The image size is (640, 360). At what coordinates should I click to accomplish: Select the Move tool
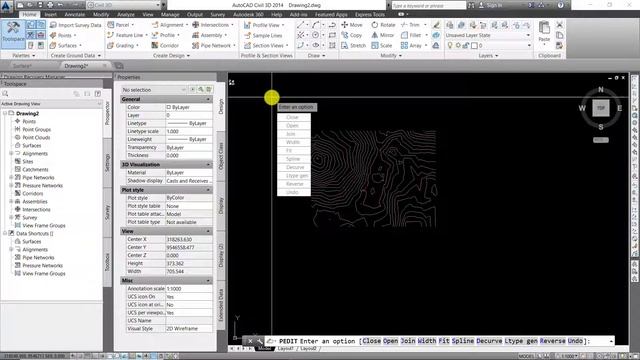352,25
